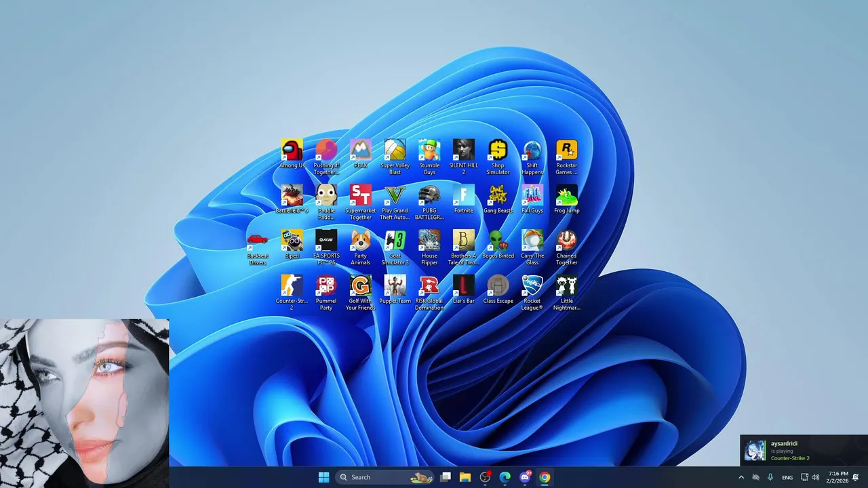This screenshot has height=488, width=868.
Task: Open the Supermarket Together shortcut
Action: pyautogui.click(x=361, y=202)
